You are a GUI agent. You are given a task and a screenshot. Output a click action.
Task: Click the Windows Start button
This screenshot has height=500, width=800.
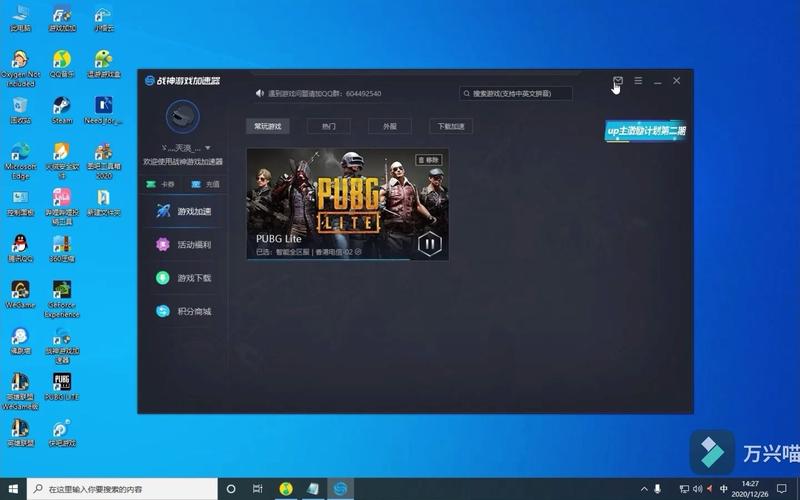pos(13,489)
